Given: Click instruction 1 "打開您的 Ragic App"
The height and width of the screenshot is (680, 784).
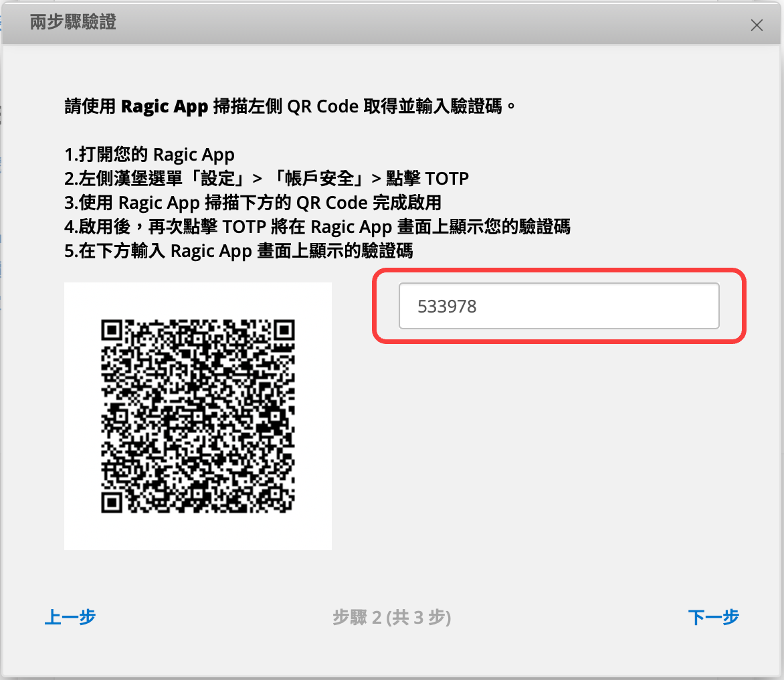Looking at the screenshot, I should pos(149,155).
